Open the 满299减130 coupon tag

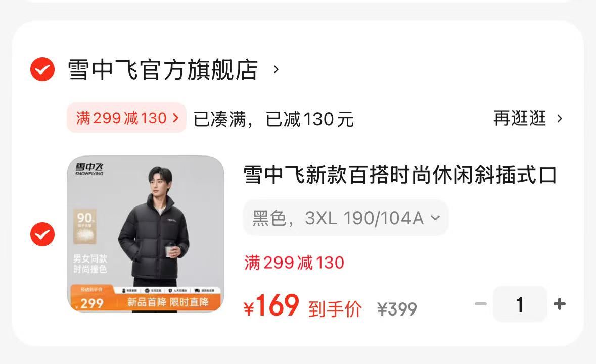(x=126, y=118)
